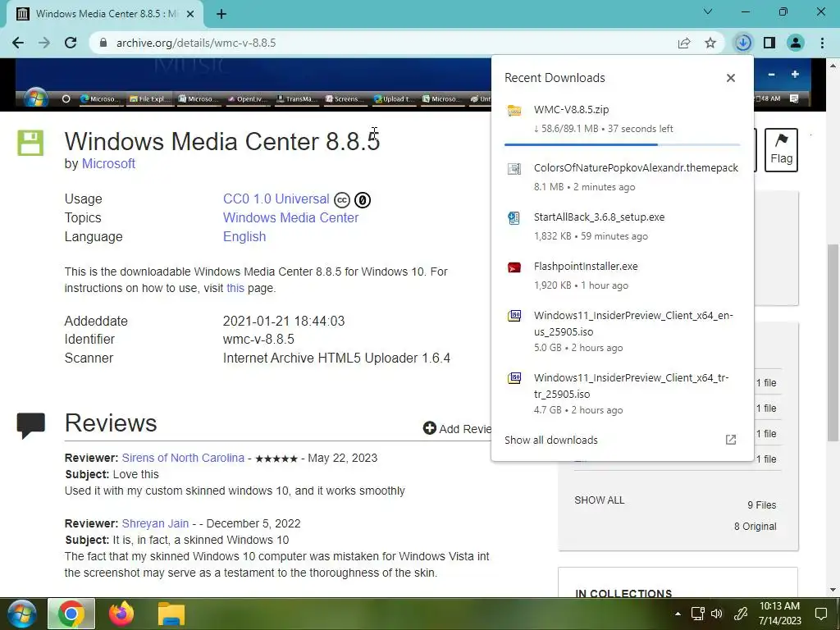Open WMC-V8.8.5.zip download entry
This screenshot has width=840, height=630.
click(x=622, y=119)
